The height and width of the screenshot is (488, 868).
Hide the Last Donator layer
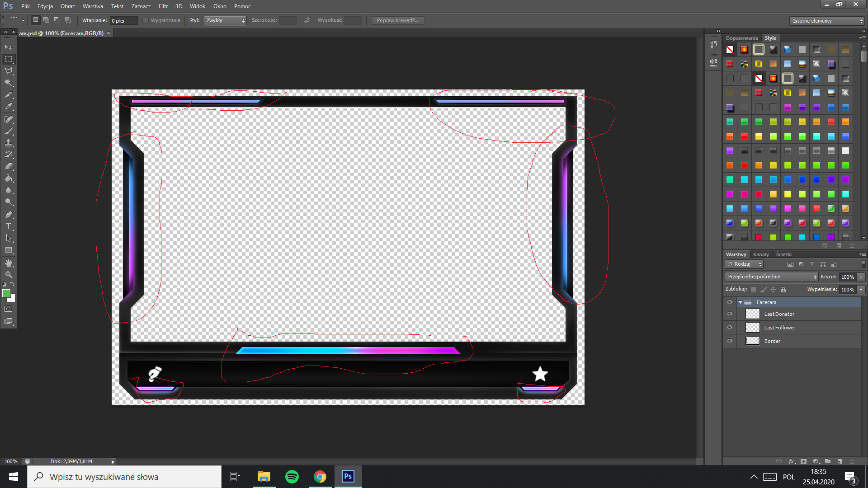click(729, 314)
